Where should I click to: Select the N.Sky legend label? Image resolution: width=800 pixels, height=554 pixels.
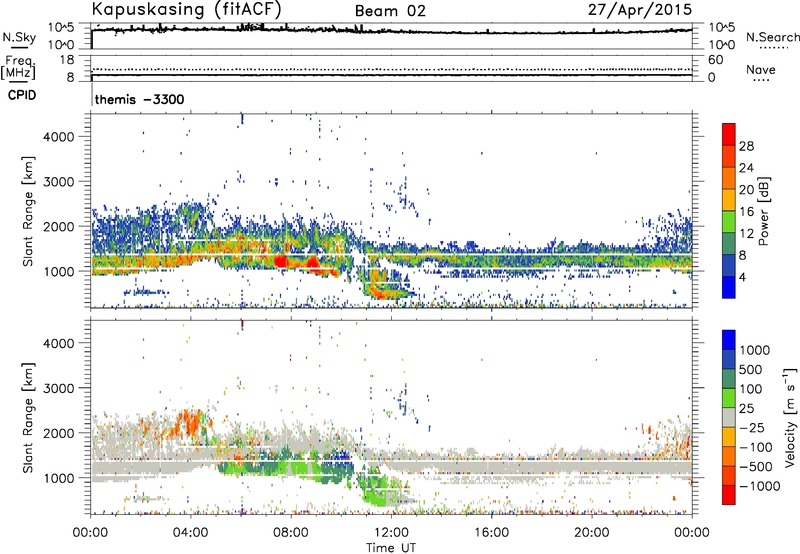tap(19, 37)
